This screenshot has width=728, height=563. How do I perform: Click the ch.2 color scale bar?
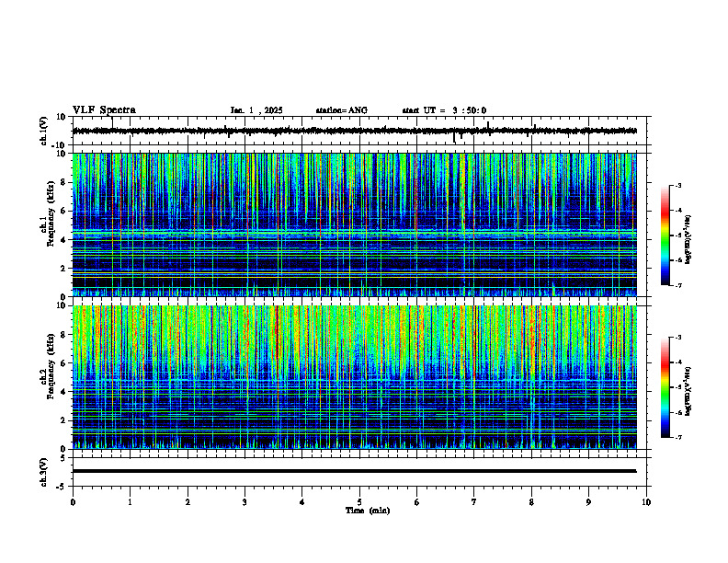coord(665,387)
